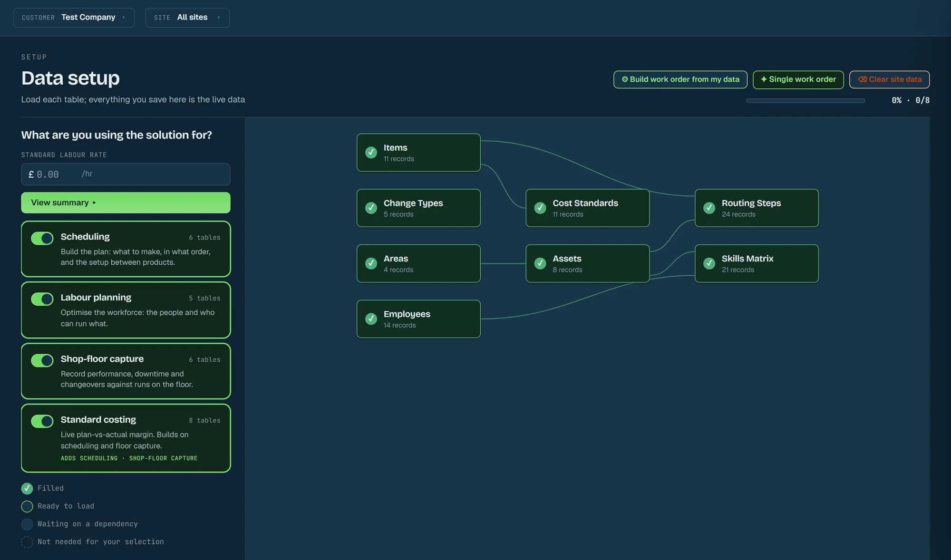Click the '24 records' count text
Screen dimensions: 951x560
tap(738, 214)
